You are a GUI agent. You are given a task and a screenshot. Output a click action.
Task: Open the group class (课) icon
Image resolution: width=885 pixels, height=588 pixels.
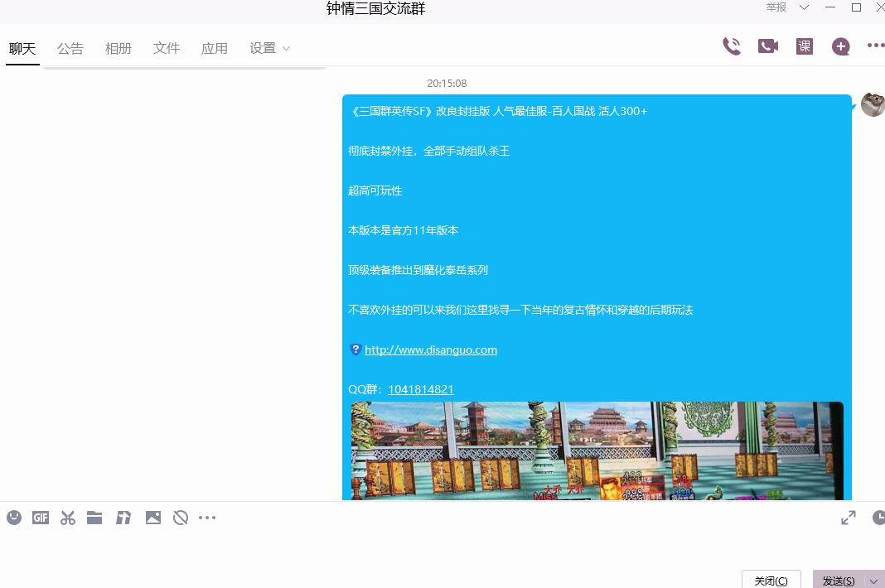(805, 46)
